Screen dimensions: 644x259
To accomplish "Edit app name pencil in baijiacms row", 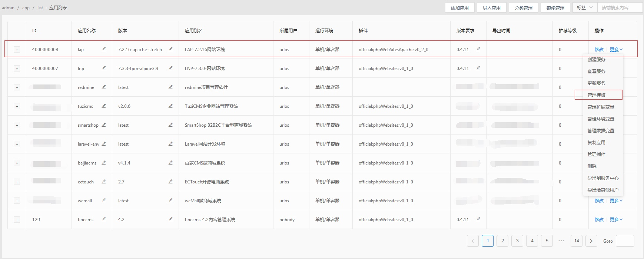I will pyautogui.click(x=104, y=162).
